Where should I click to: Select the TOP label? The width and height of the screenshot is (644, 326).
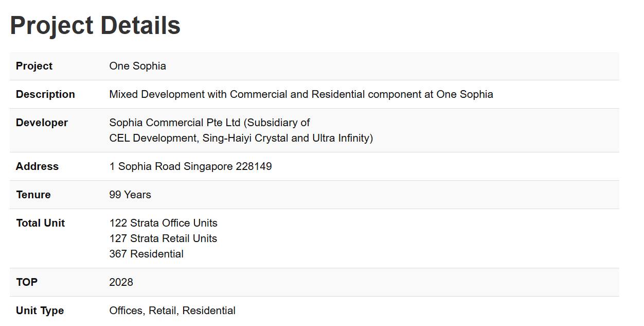(27, 282)
